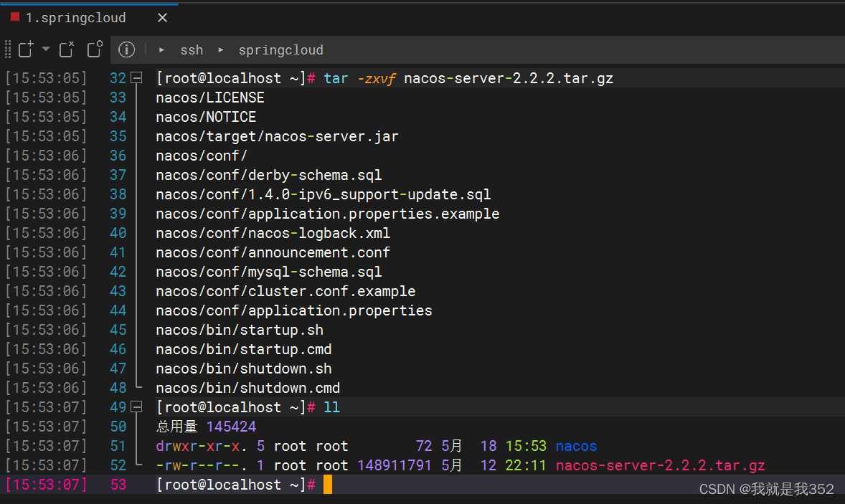Select the 1.springcloud tab

click(75, 18)
